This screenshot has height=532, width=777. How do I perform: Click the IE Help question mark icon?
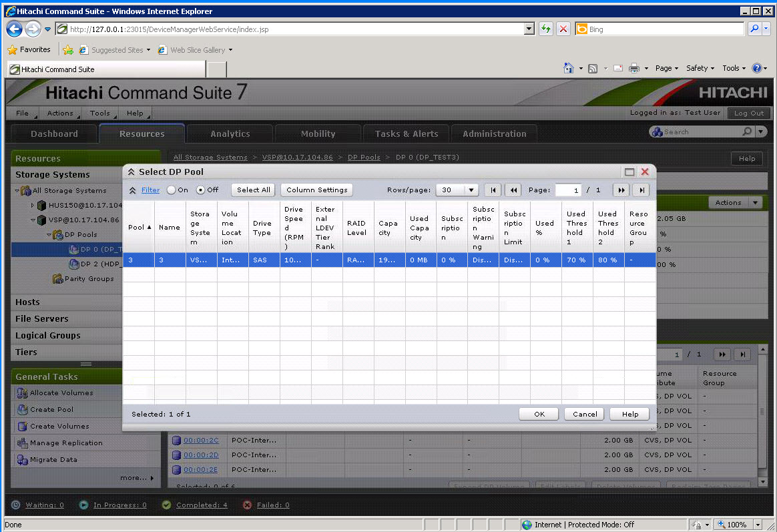click(757, 68)
